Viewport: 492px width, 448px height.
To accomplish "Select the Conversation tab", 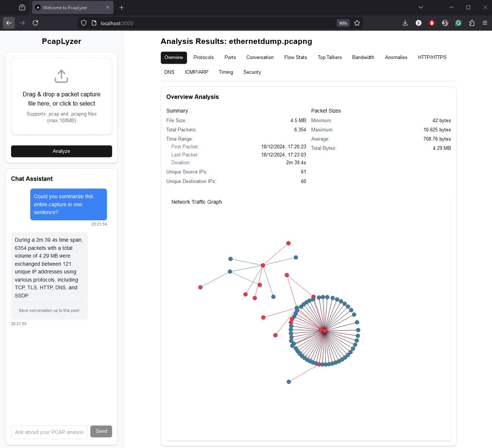I will click(260, 58).
